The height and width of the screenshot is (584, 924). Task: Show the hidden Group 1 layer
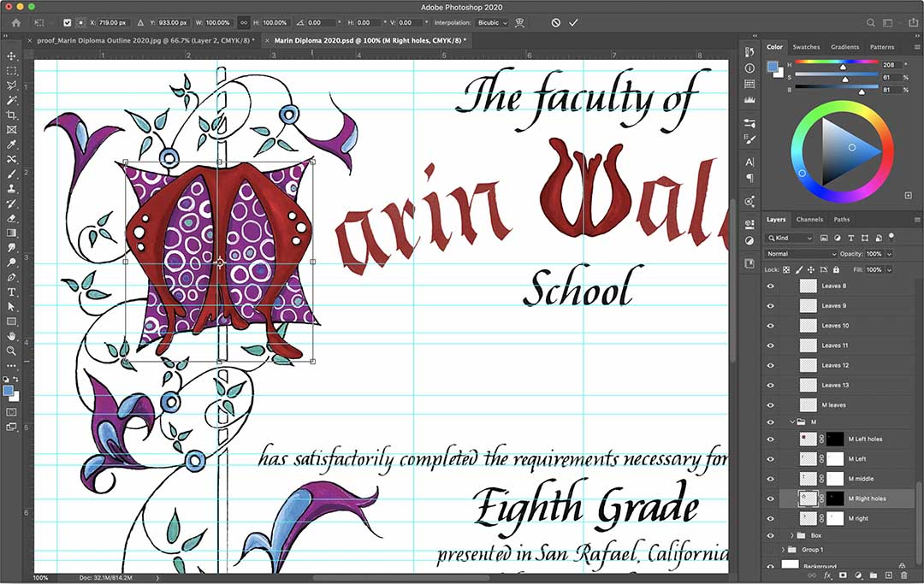[x=770, y=550]
